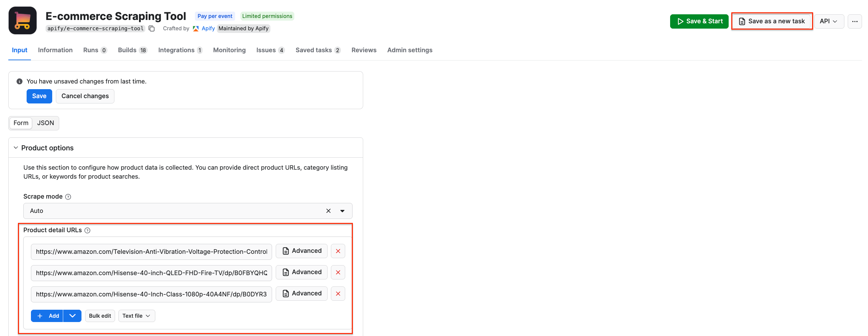Save the unsaved changes
868x336 pixels.
(x=40, y=96)
